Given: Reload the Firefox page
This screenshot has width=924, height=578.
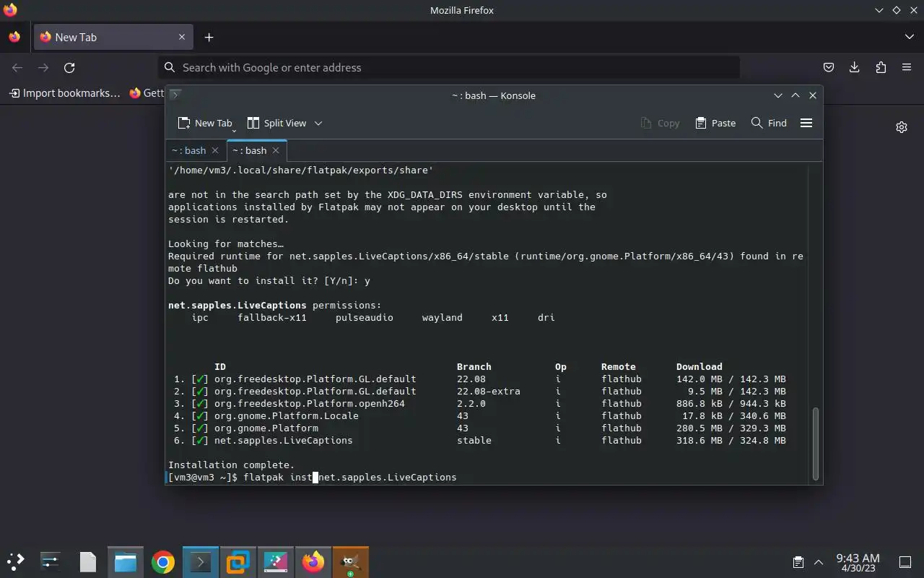Looking at the screenshot, I should pos(69,67).
